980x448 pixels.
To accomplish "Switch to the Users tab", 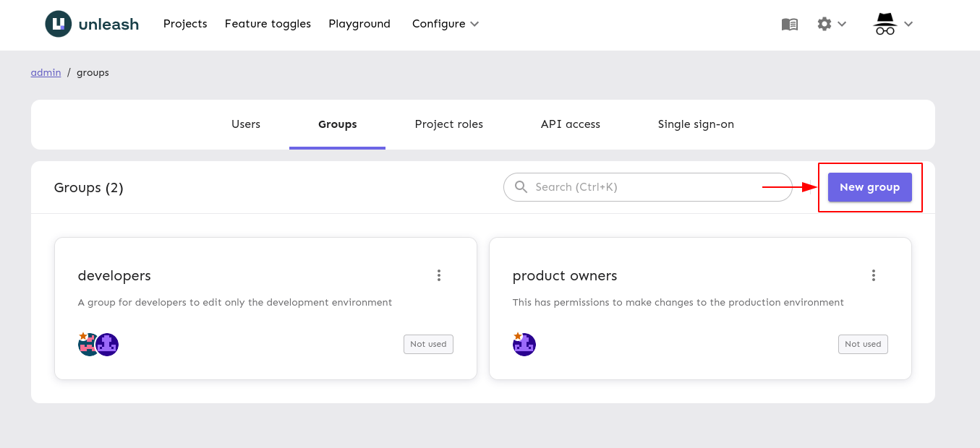I will pos(246,124).
